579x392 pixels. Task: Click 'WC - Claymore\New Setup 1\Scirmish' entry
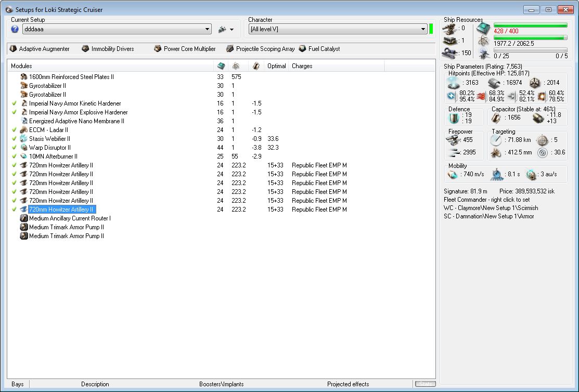tap(491, 208)
